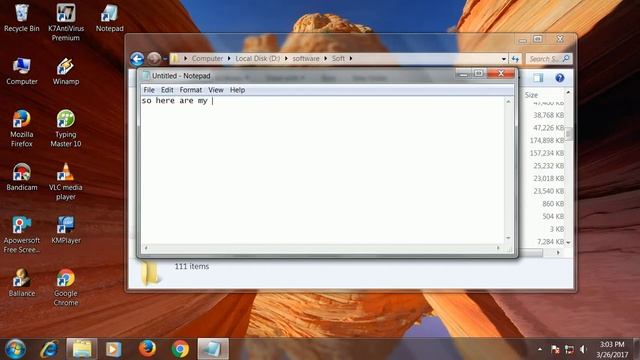Click Explorer file list scroll down arrow
The width and height of the screenshot is (640, 360).
point(568,242)
